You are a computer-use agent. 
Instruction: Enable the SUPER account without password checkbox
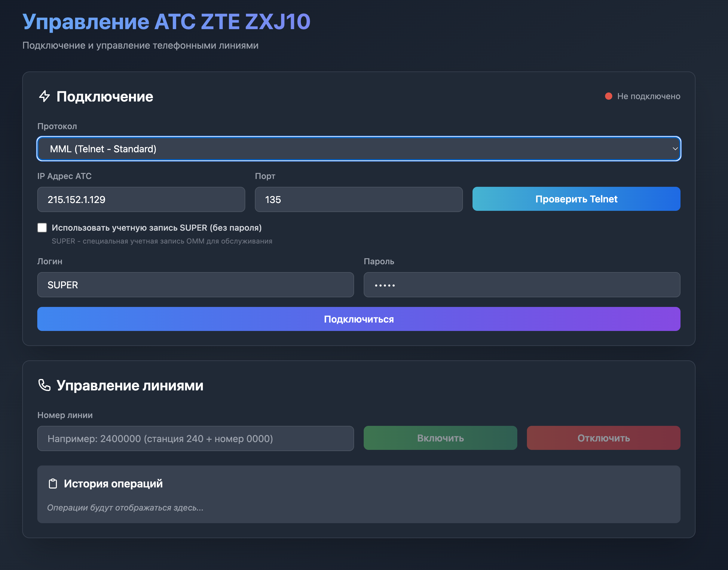(42, 228)
